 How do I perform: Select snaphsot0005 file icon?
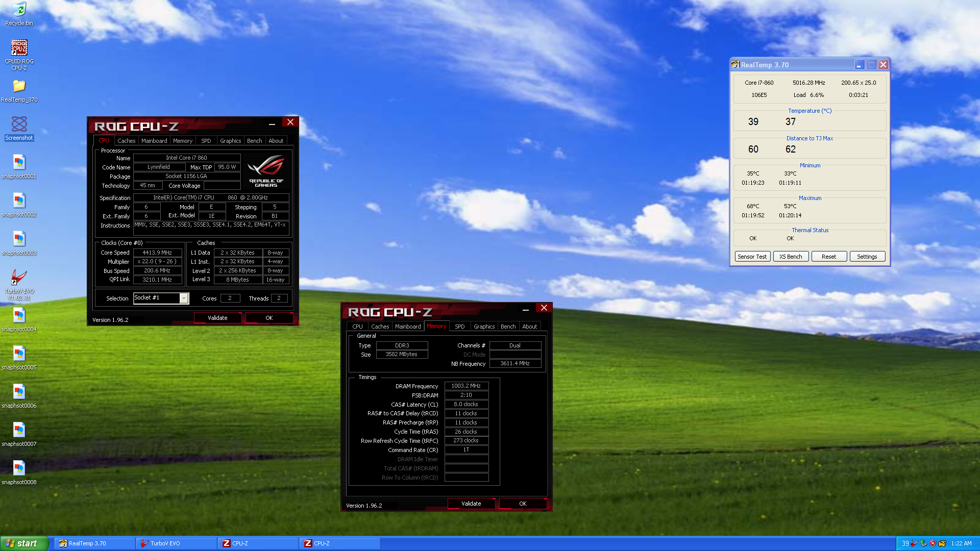pyautogui.click(x=19, y=358)
